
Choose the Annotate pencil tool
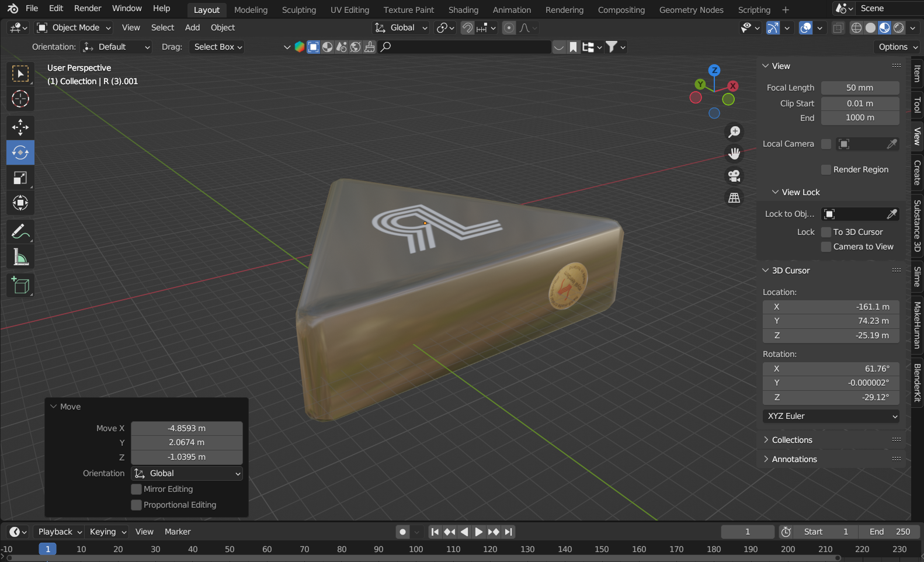(20, 232)
